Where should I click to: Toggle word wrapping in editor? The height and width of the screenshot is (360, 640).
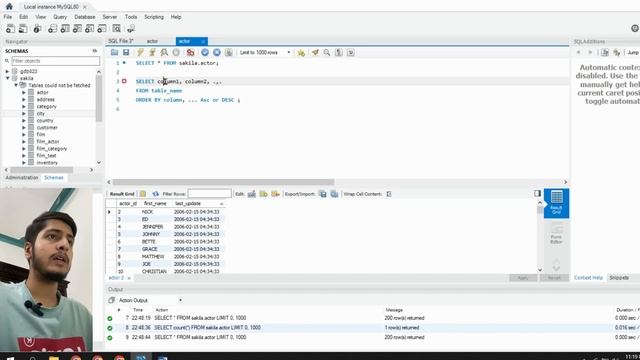(351, 52)
